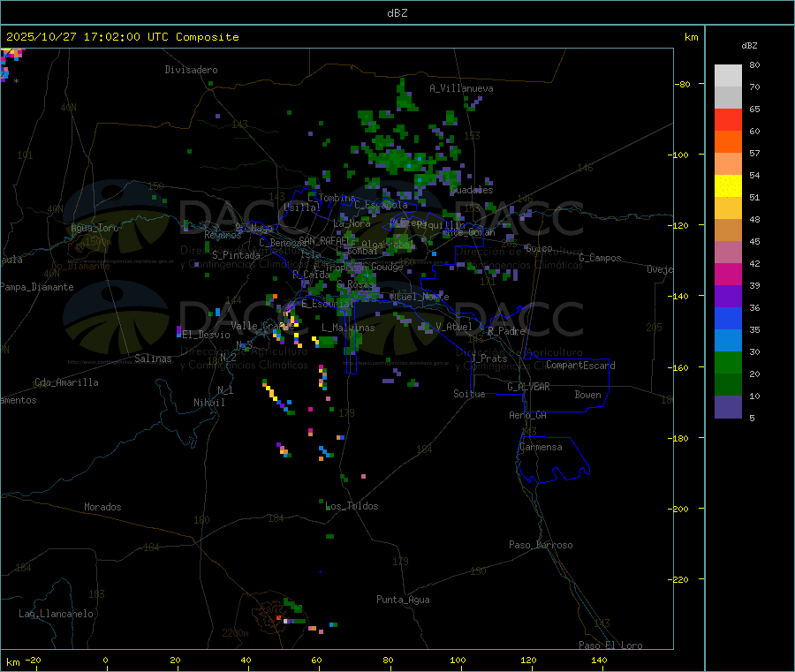Click the V_Atuel map label
Image resolution: width=795 pixels, height=672 pixels.
(x=454, y=327)
